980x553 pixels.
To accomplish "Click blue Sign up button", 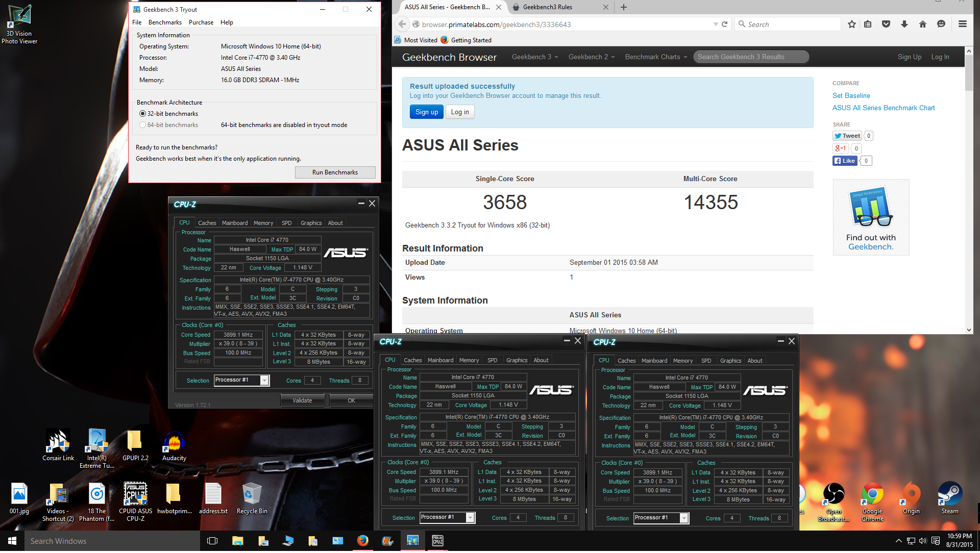I will (x=426, y=112).
